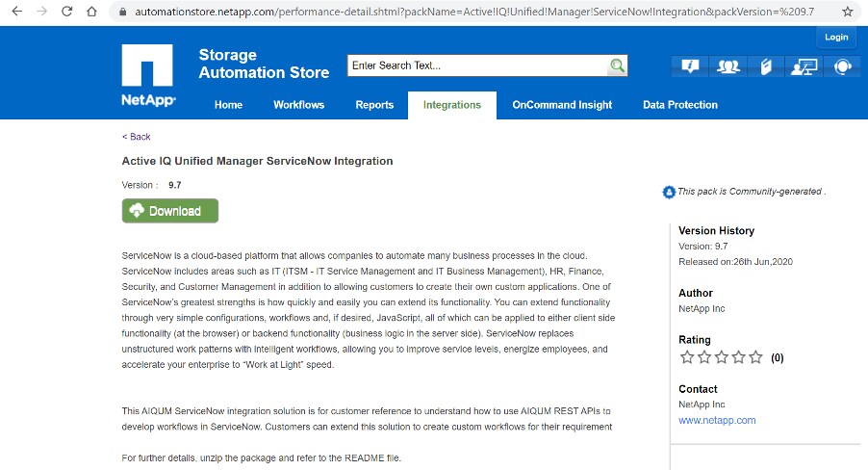Follow the www.netapp.com contact link
This screenshot has width=868, height=470.
click(x=717, y=420)
